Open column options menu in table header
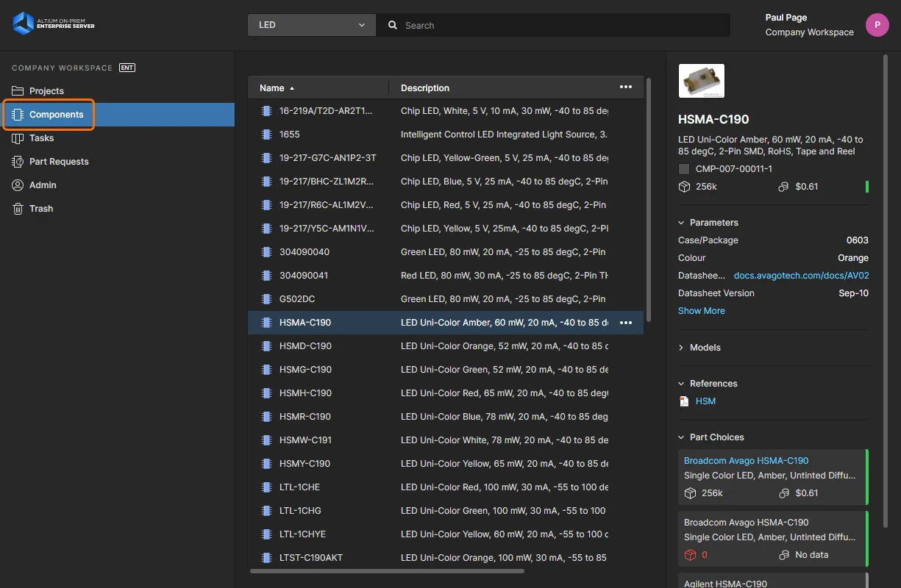The image size is (901, 588). [626, 87]
